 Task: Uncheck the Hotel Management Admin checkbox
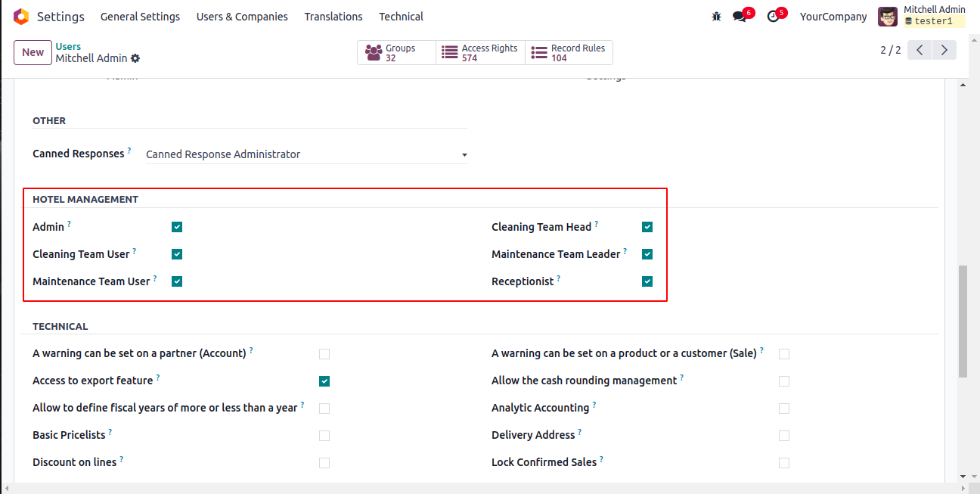pyautogui.click(x=177, y=227)
